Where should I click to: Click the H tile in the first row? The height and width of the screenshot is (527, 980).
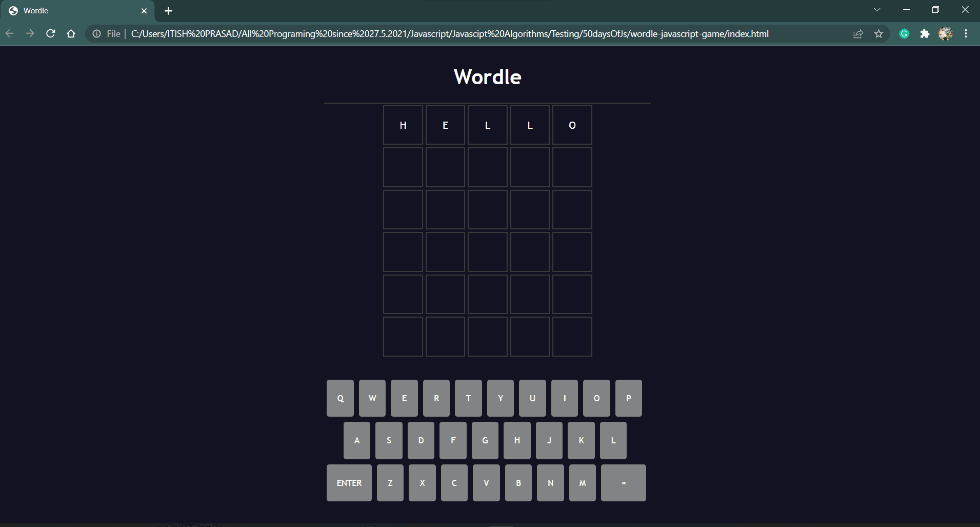tap(403, 125)
